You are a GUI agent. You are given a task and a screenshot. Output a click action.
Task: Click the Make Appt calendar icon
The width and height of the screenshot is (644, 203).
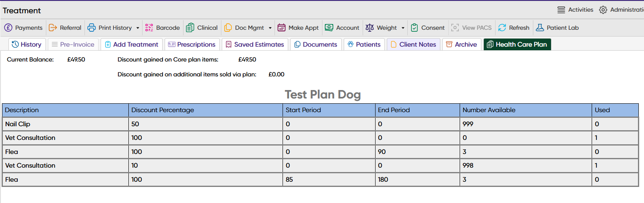tap(282, 28)
